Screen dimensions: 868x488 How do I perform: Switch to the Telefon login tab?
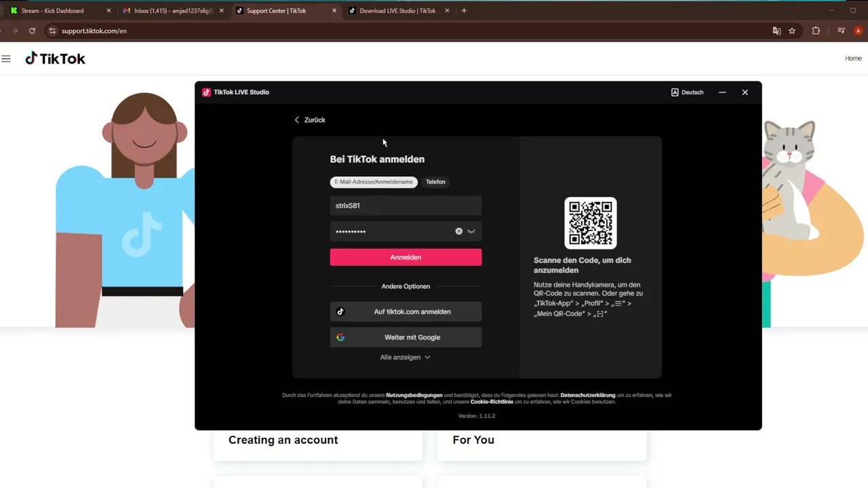click(435, 182)
